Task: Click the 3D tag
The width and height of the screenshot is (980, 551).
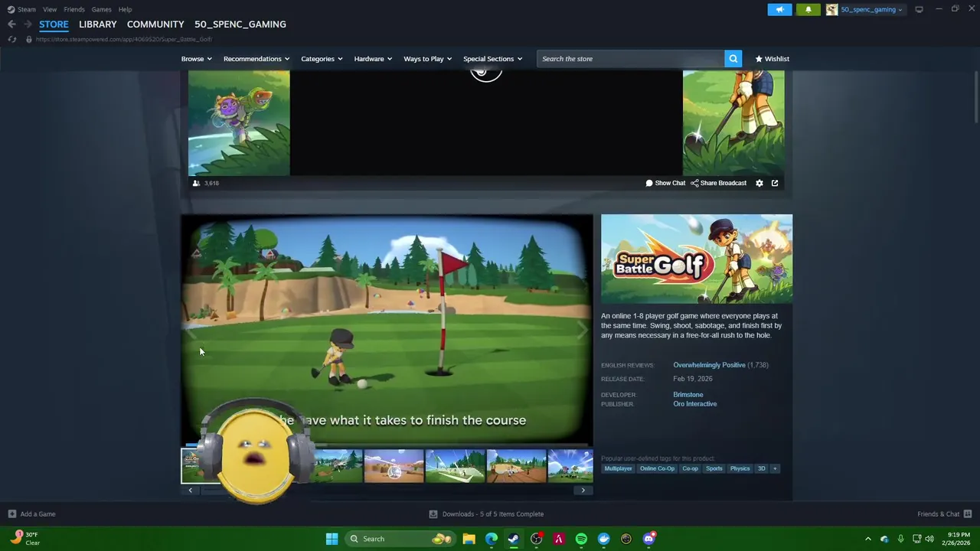Action: point(761,468)
